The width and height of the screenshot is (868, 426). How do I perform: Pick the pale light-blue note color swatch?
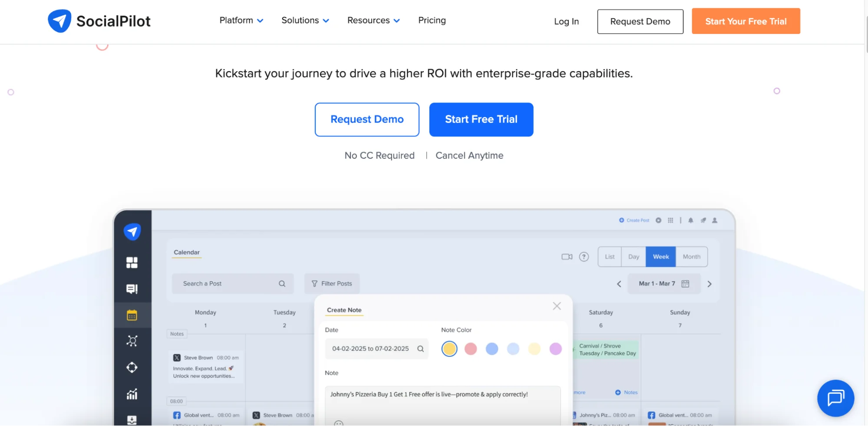(x=513, y=349)
